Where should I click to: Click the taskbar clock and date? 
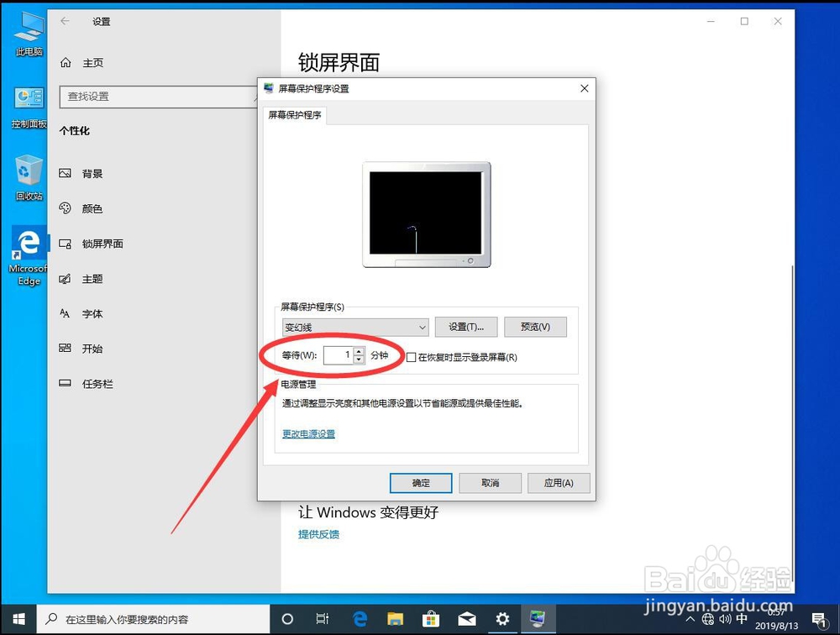[x=776, y=620]
